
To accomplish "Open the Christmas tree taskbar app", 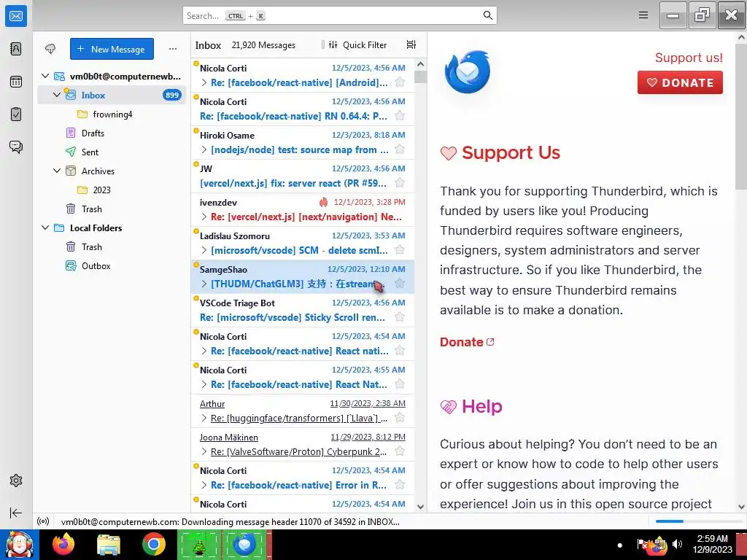I will click(x=199, y=544).
